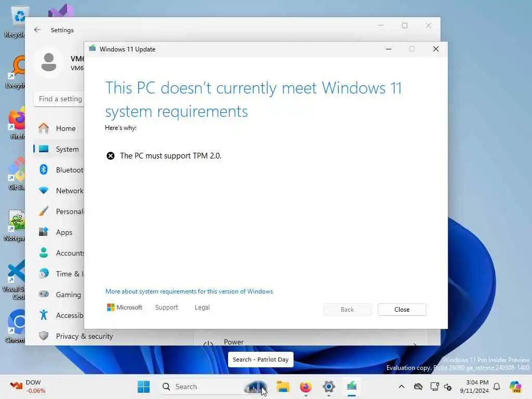Open Everything desktop shortcut
This screenshot has height=399, width=532.
pyautogui.click(x=15, y=72)
